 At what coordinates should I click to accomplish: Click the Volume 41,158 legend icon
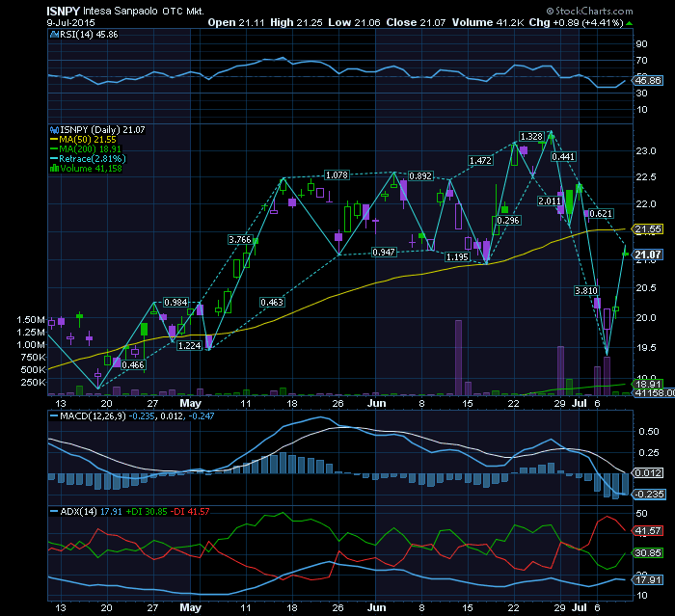(x=54, y=168)
